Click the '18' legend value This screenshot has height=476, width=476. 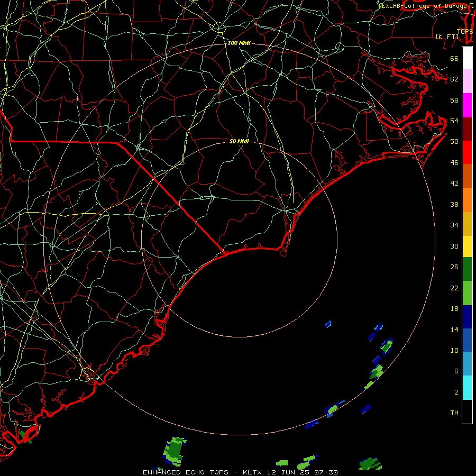(x=454, y=309)
